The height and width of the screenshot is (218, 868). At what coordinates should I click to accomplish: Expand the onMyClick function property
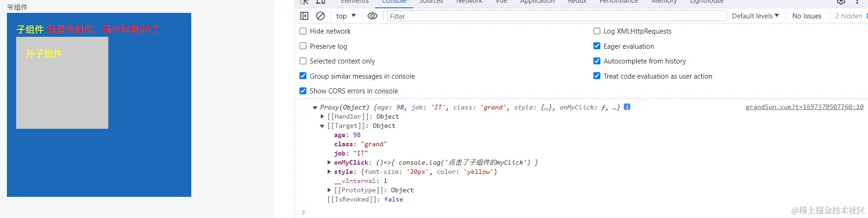pos(329,162)
